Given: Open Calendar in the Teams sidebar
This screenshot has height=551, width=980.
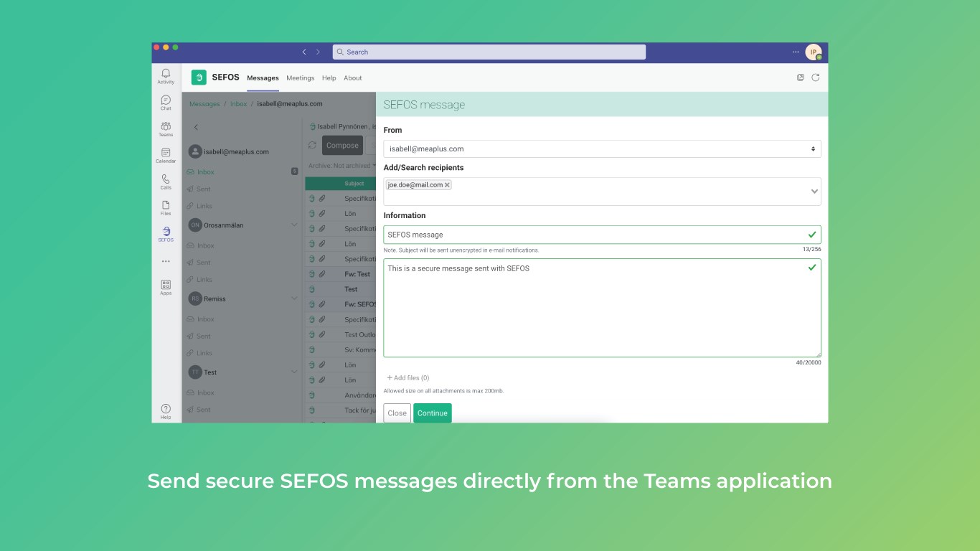Looking at the screenshot, I should click(166, 156).
